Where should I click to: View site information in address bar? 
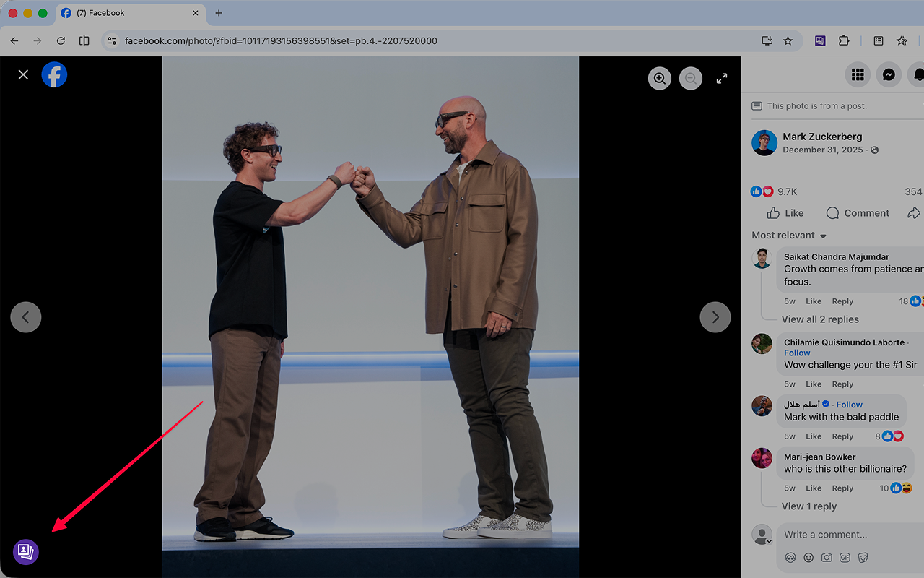click(x=112, y=41)
